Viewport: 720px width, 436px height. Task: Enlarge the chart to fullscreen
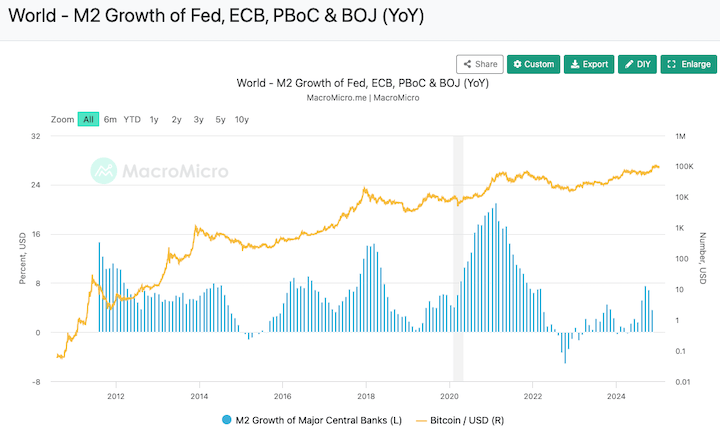(x=688, y=64)
